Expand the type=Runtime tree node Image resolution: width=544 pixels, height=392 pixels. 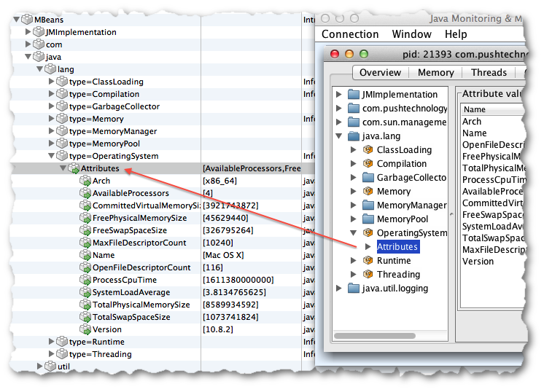tap(52, 342)
